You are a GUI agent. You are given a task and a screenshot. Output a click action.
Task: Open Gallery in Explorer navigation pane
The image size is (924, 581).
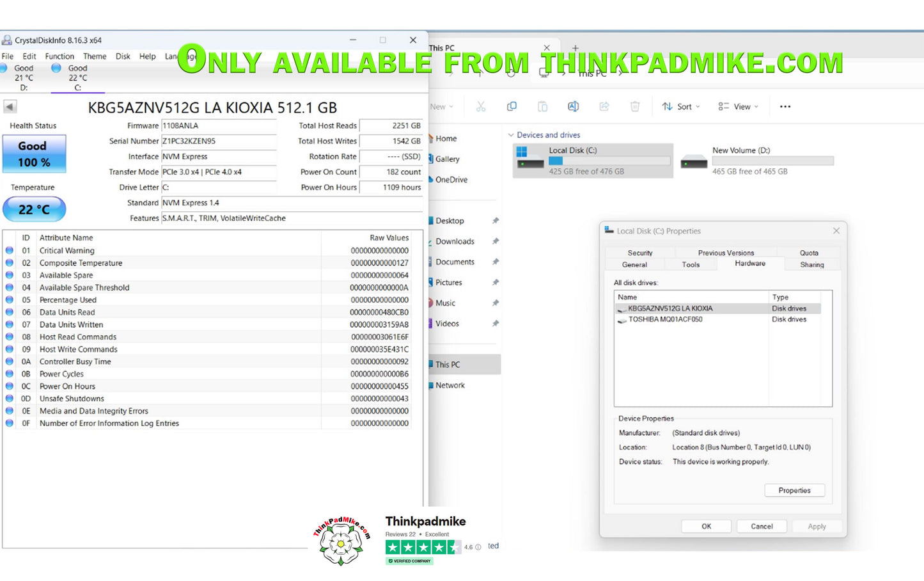447,159
